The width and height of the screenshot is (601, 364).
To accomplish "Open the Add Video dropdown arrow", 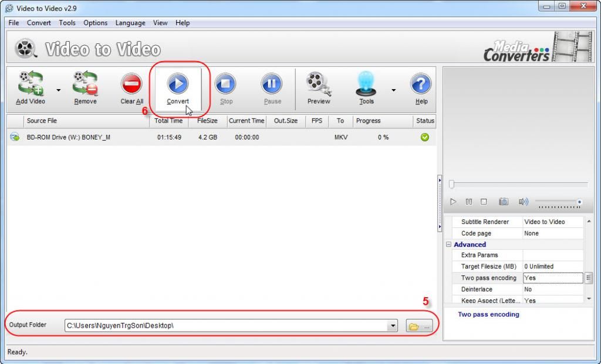I will point(58,90).
